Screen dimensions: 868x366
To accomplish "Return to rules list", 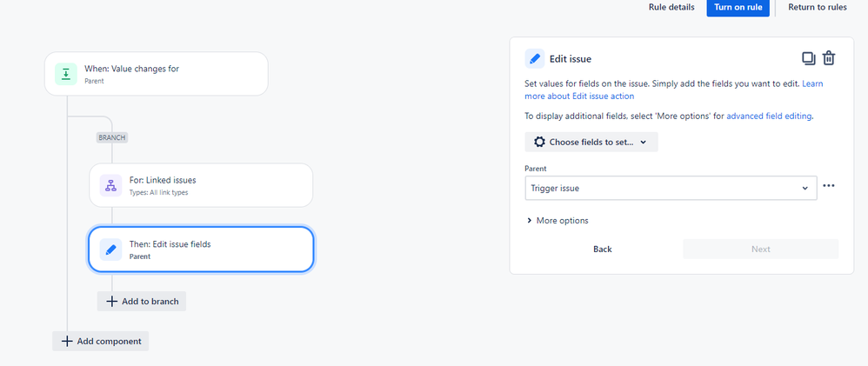I will pos(818,7).
